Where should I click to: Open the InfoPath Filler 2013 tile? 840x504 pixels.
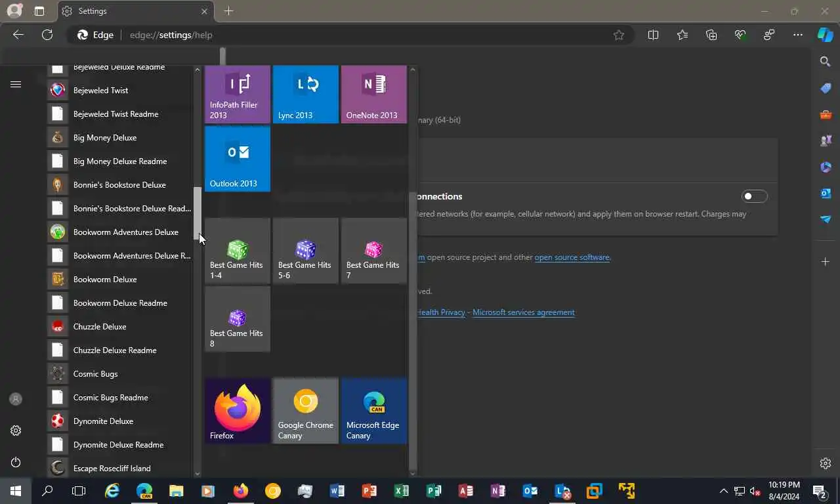point(238,94)
